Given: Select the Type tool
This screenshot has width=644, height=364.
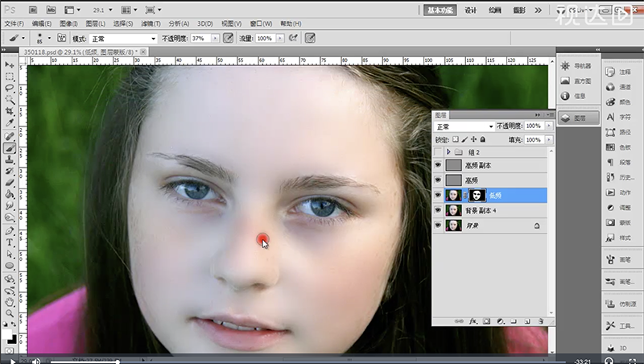Looking at the screenshot, I should [x=10, y=242].
